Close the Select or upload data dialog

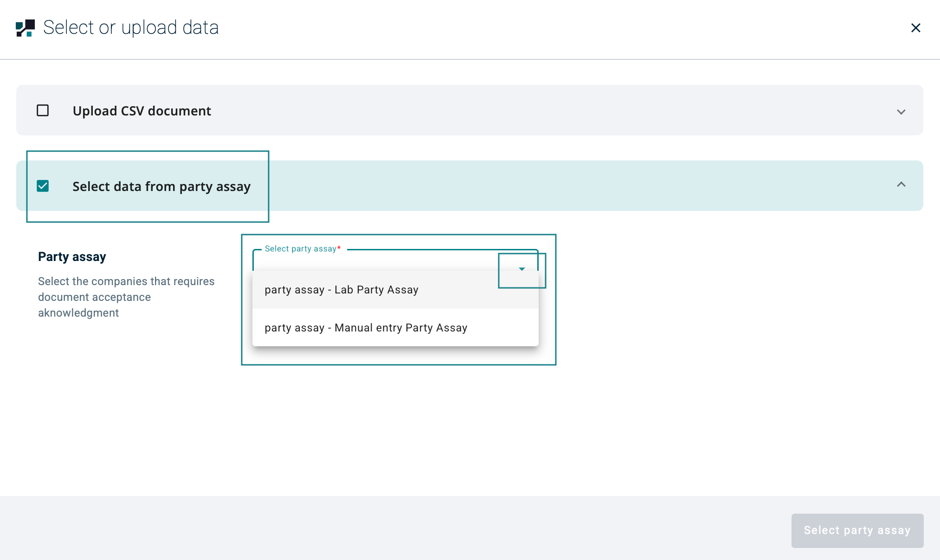[915, 28]
